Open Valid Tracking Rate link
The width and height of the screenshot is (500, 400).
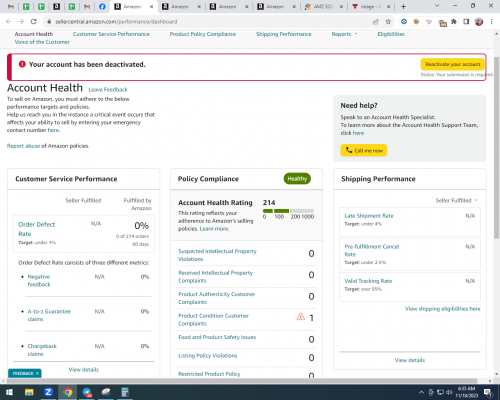tap(368, 281)
